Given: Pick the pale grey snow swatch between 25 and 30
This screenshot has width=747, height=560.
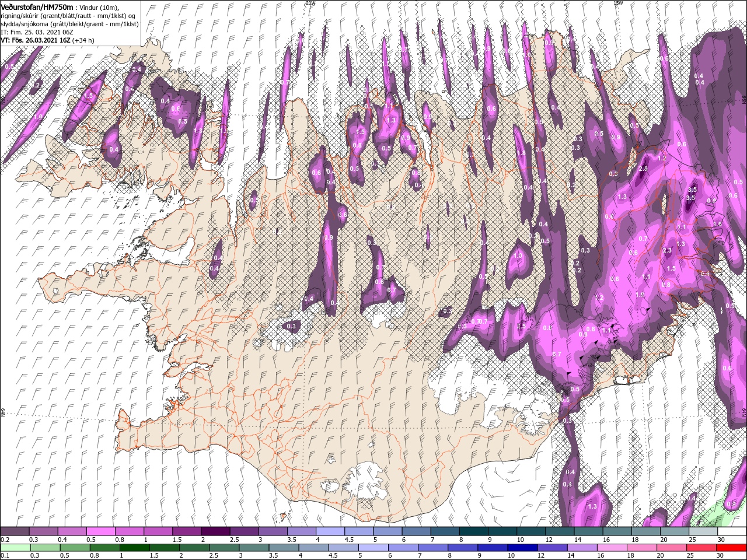Looking at the screenshot, I should pyautogui.click(x=703, y=531).
